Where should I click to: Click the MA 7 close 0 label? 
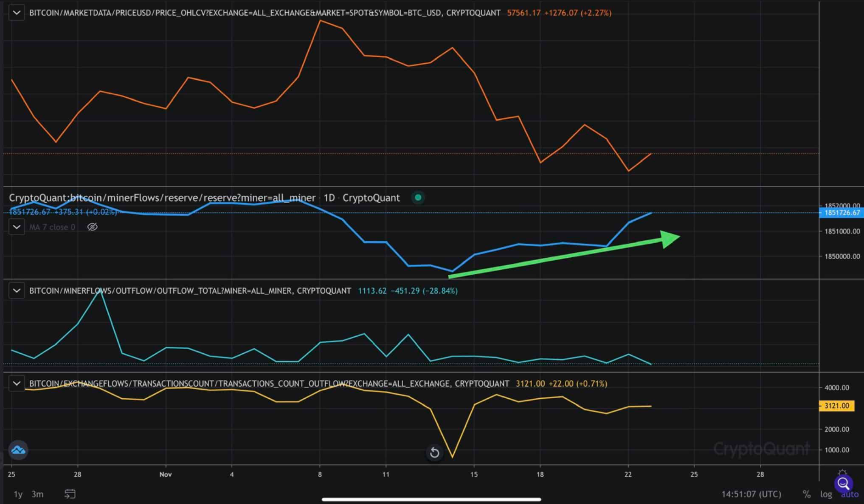pos(52,227)
